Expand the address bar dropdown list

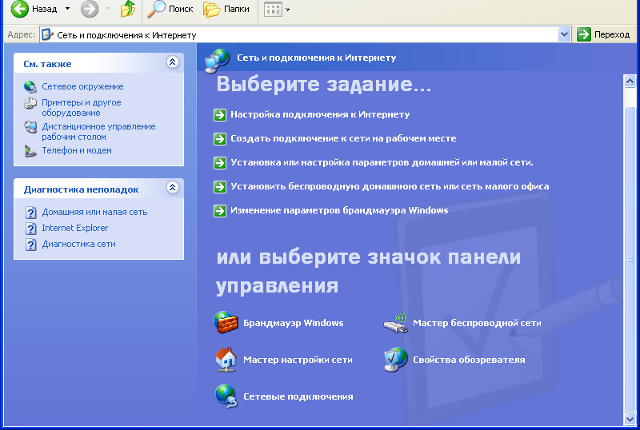click(564, 34)
